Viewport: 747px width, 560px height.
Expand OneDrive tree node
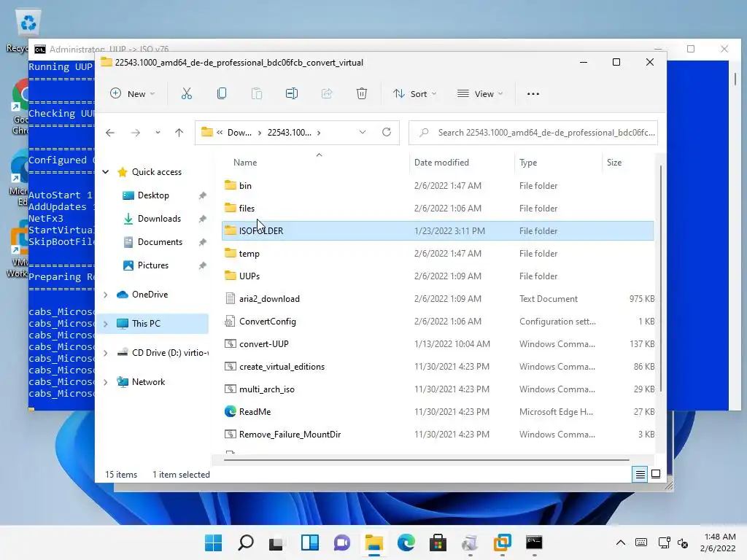pyautogui.click(x=106, y=295)
